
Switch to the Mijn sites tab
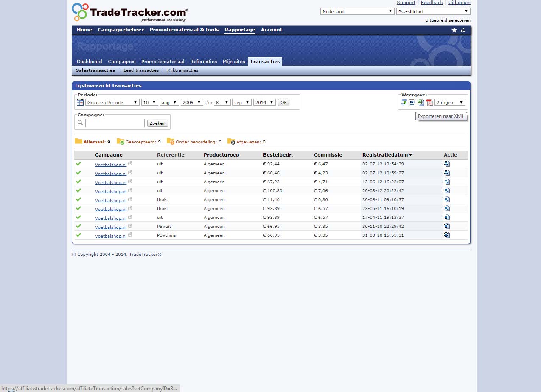(x=234, y=62)
